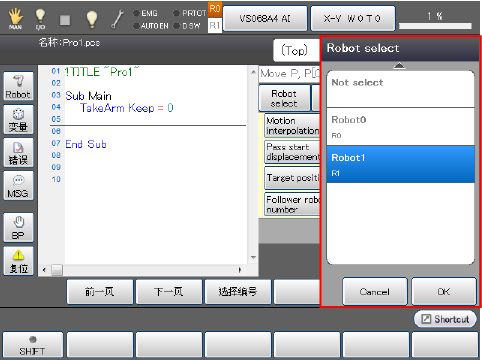Go to next page with 下一页
Viewport: 482px width, 360px height.
pos(169,292)
